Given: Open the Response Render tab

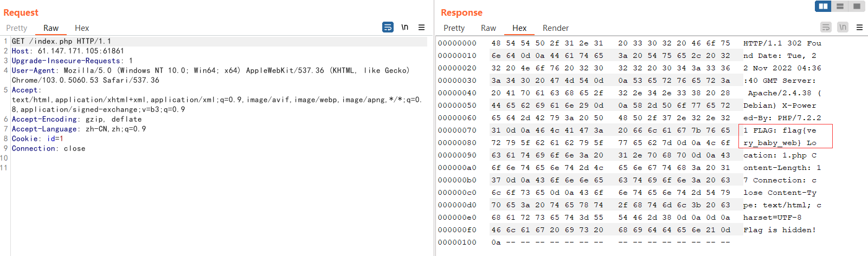Looking at the screenshot, I should pos(556,28).
